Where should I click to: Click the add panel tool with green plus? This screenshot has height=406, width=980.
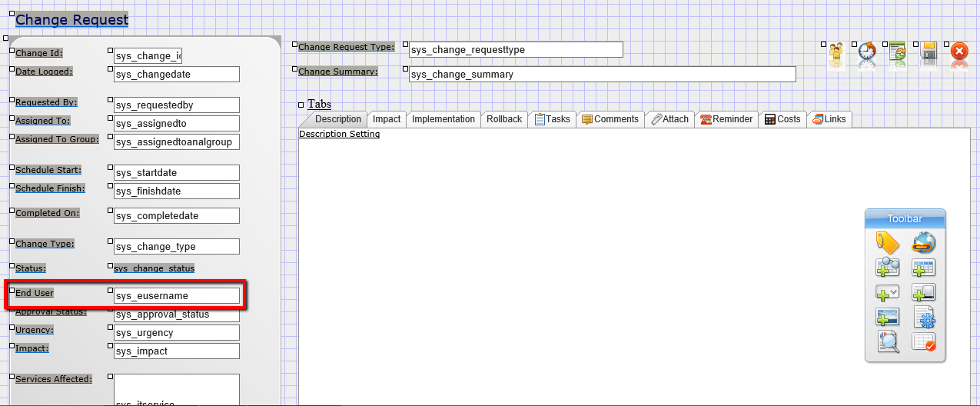click(923, 293)
